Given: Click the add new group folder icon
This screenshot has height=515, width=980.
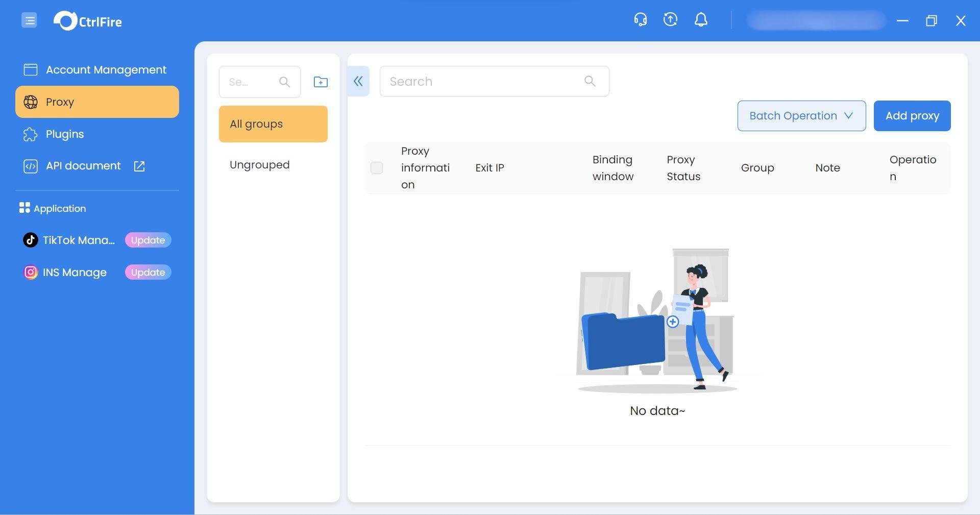Looking at the screenshot, I should tap(321, 82).
